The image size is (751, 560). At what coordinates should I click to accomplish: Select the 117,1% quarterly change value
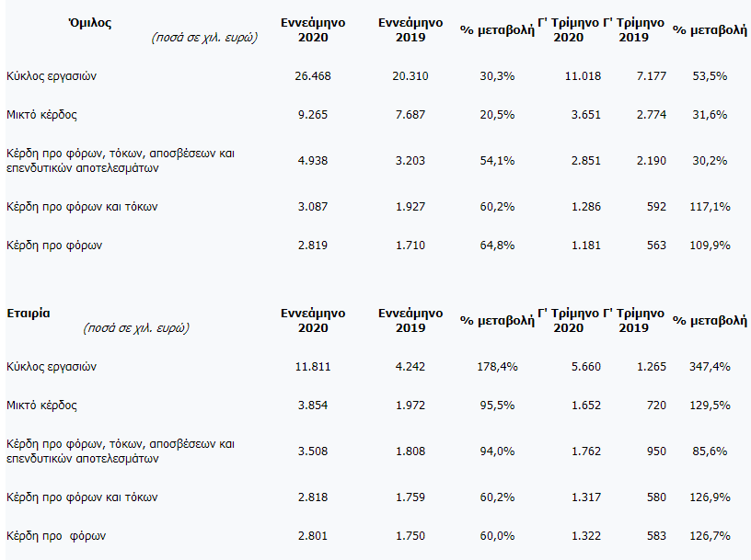coord(710,207)
